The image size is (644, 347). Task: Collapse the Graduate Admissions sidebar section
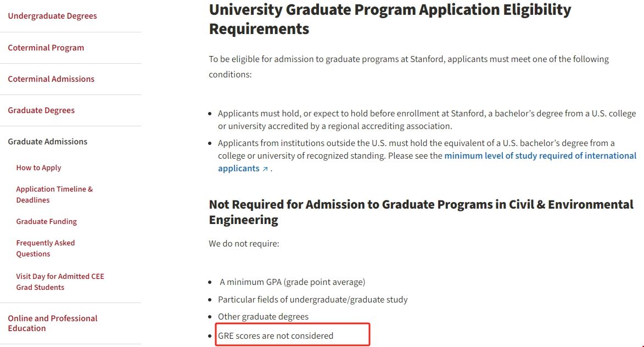coord(48,142)
